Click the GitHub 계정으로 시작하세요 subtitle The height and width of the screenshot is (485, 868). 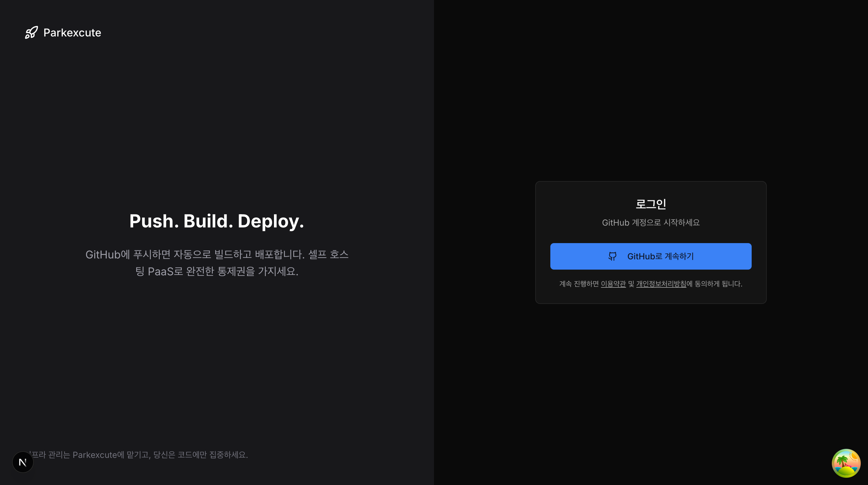tap(651, 223)
